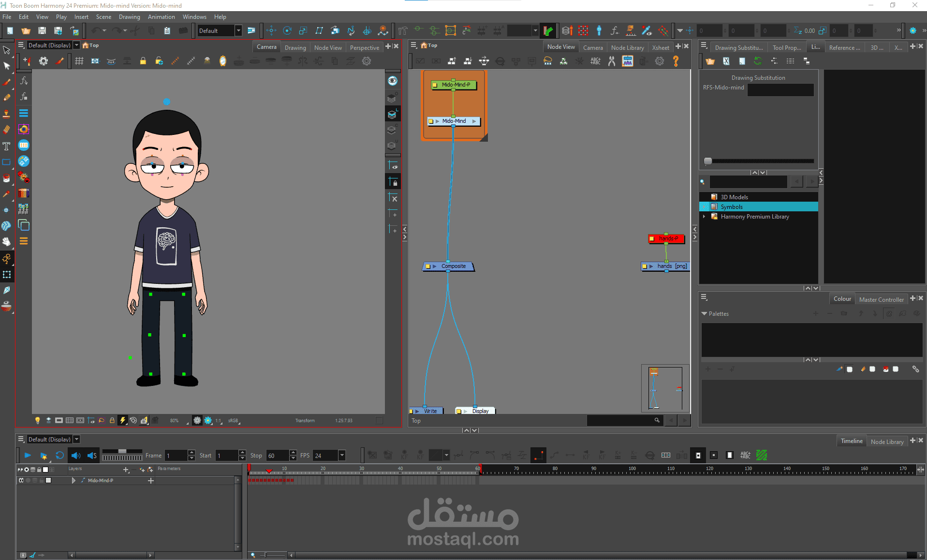Toggle sound playback speaker icon

point(76,456)
